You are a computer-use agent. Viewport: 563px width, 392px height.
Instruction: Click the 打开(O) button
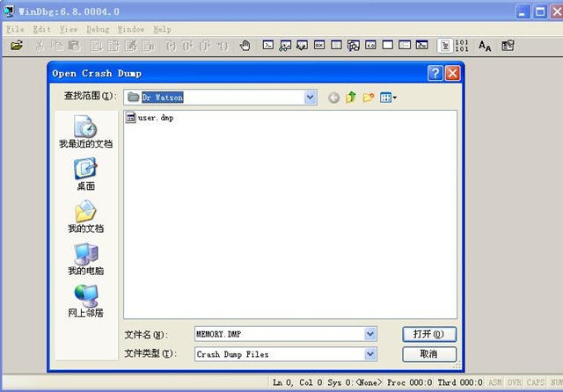pos(429,334)
